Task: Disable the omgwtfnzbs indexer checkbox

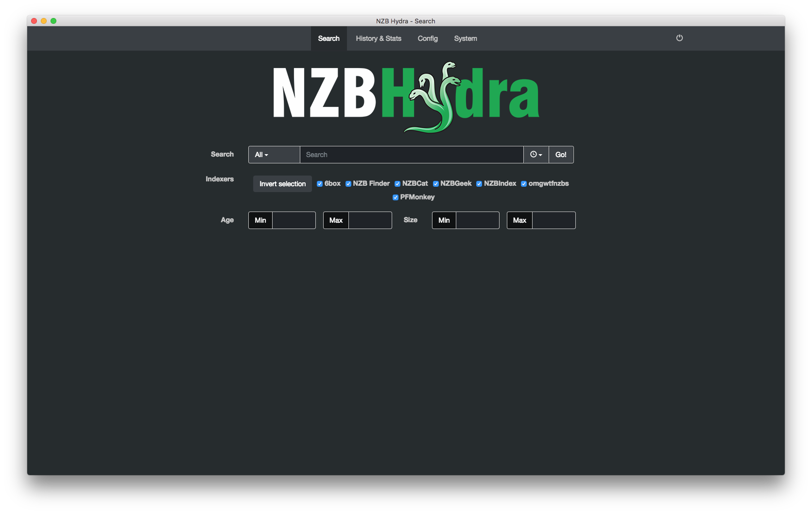Action: coord(524,184)
